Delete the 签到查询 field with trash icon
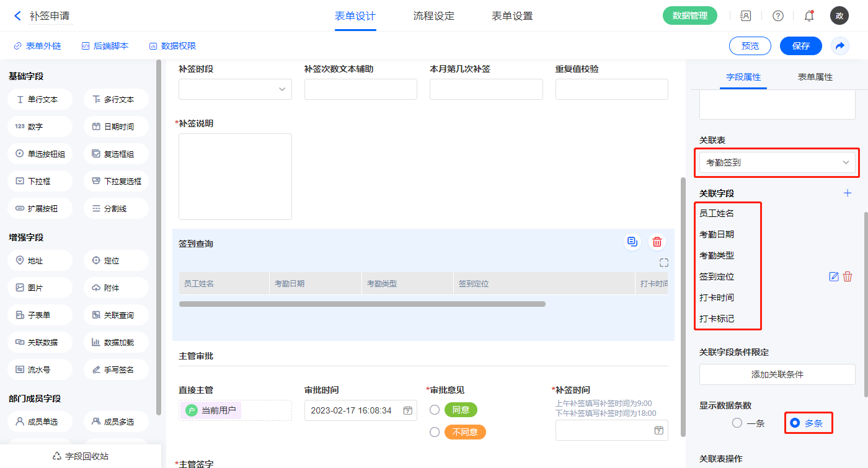The width and height of the screenshot is (868, 468). point(657,242)
